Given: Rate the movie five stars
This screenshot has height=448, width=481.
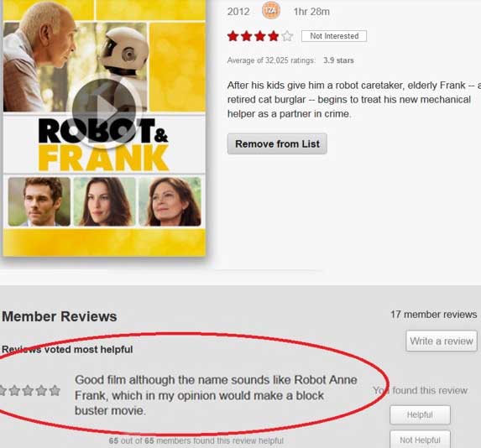Looking at the screenshot, I should (x=287, y=36).
